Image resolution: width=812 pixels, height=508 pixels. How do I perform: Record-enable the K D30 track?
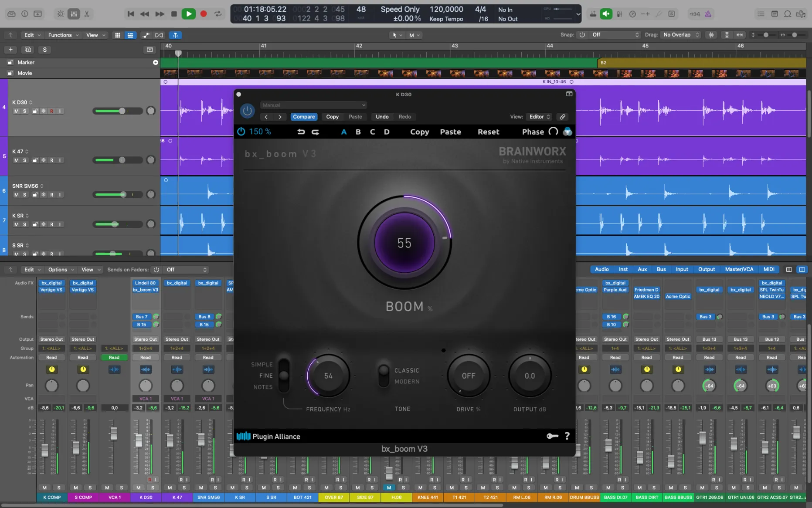51,111
